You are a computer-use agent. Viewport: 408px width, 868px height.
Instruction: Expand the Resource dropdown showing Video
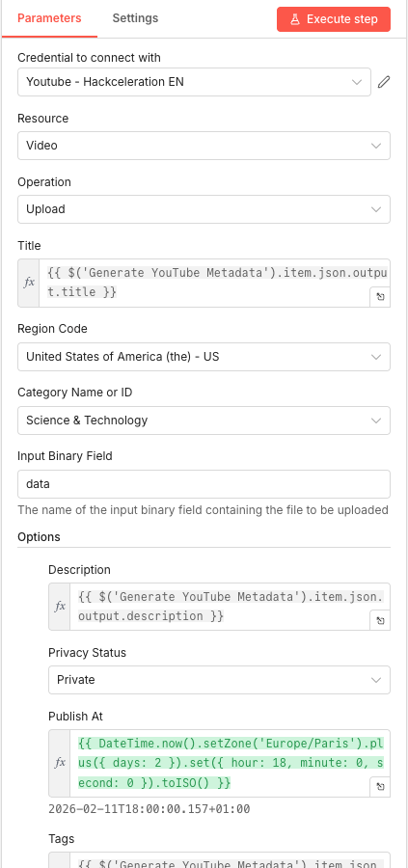click(x=204, y=146)
